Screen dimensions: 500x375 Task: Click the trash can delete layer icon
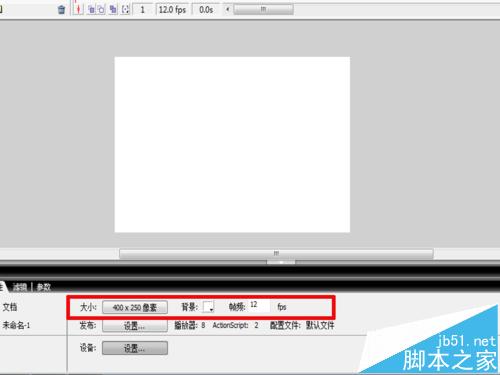61,10
